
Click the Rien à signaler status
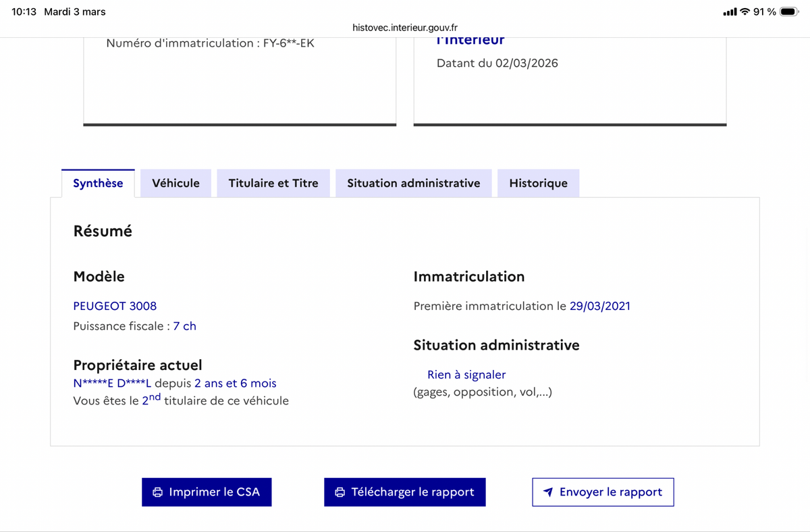click(x=466, y=375)
